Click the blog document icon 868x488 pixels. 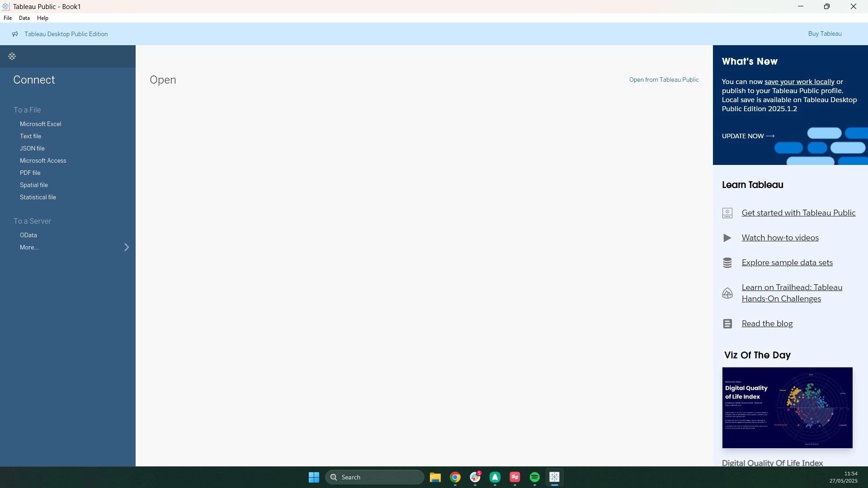click(727, 324)
